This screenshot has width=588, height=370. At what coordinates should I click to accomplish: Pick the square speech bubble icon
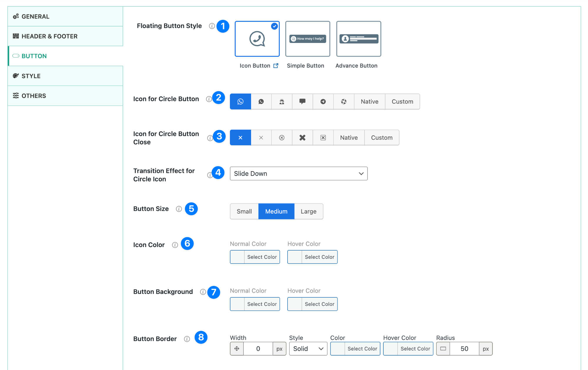coord(302,101)
